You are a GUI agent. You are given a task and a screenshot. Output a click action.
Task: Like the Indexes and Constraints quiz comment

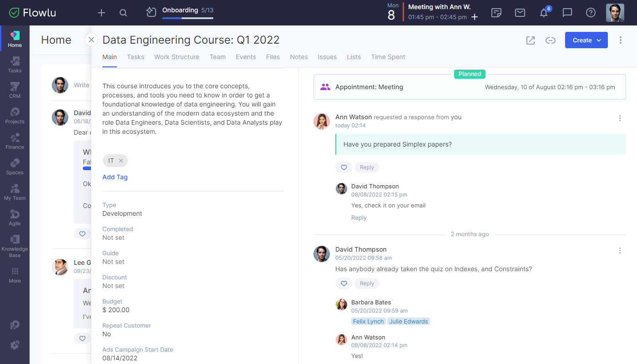coord(344,283)
